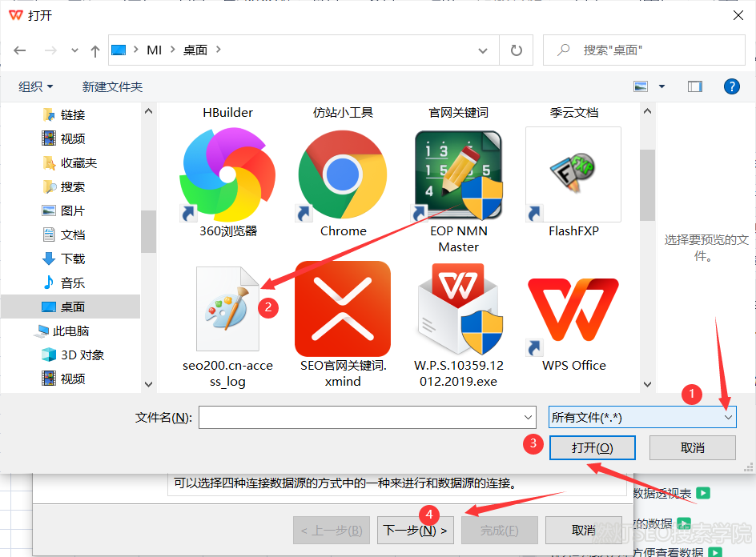This screenshot has width=756, height=557.
Task: Click the HBuilder folder label
Action: 227,113
